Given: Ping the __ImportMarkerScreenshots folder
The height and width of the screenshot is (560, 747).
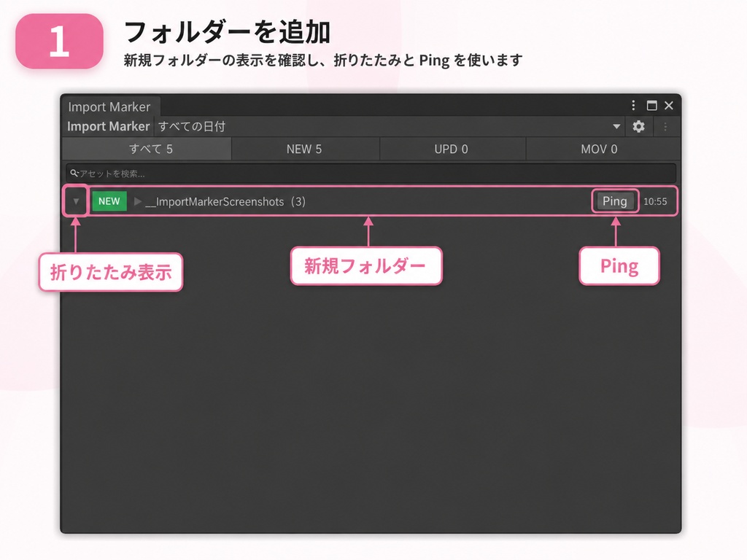Looking at the screenshot, I should [x=614, y=201].
